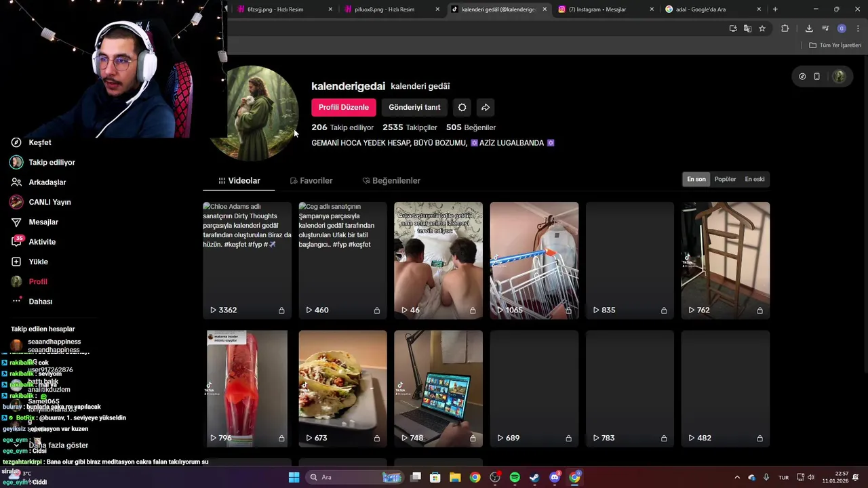Viewport: 868px width, 488px height.
Task: Expand Dahası more options
Action: tap(32, 302)
